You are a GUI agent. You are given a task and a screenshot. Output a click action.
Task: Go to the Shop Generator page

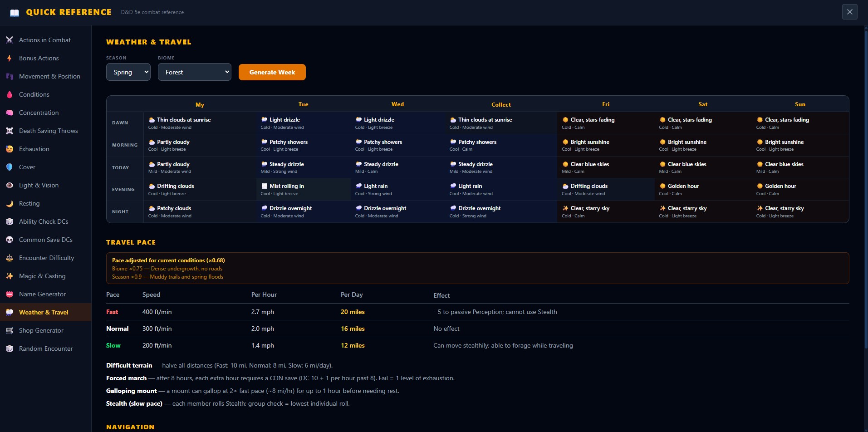41,330
